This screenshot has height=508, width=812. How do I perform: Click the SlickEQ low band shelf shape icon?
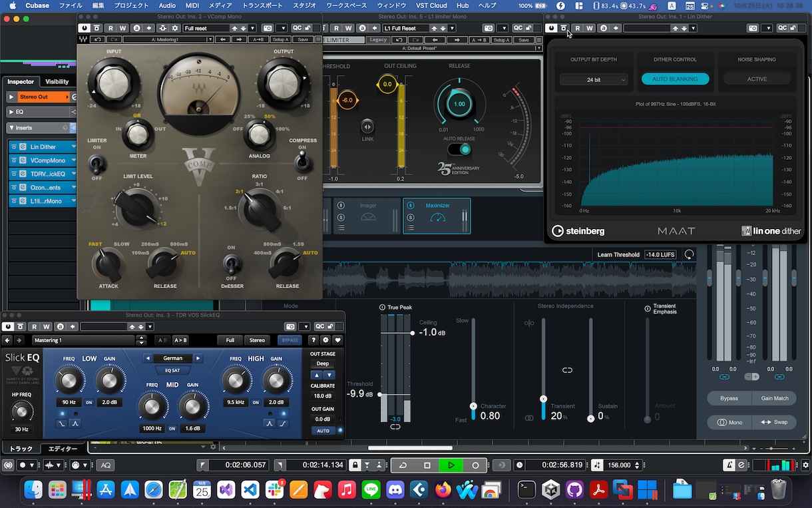[x=62, y=423]
